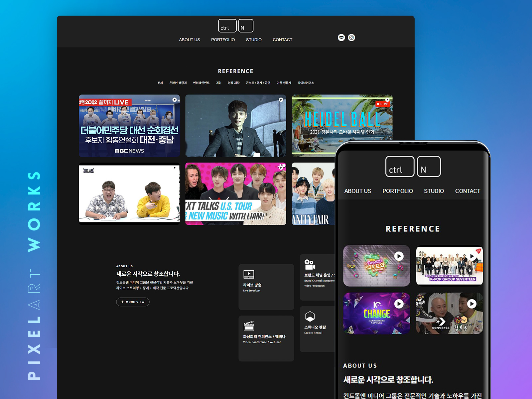Click the video camera brand channel icon
This screenshot has height=399, width=532.
pyautogui.click(x=310, y=264)
